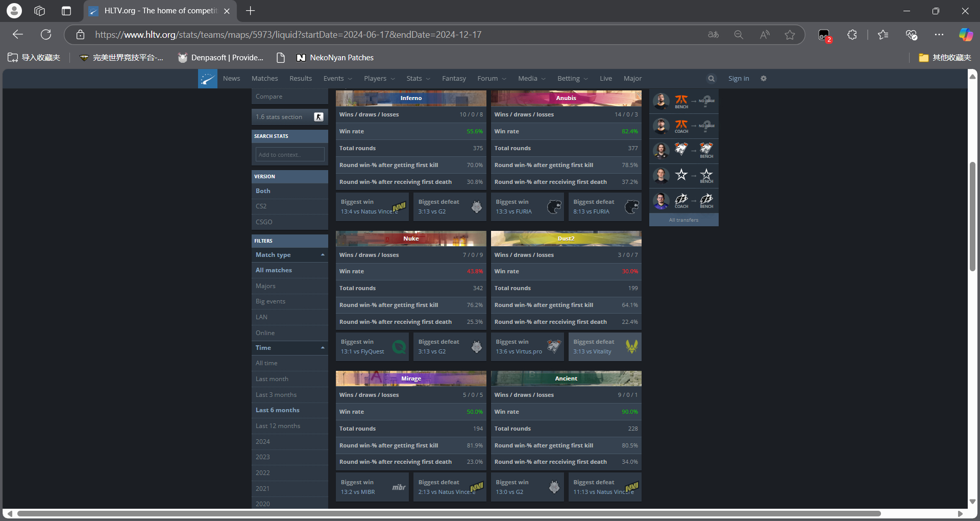The height and width of the screenshot is (521, 980).
Task: Click the MIBR logo in Mirage biggest win
Action: pyautogui.click(x=399, y=487)
